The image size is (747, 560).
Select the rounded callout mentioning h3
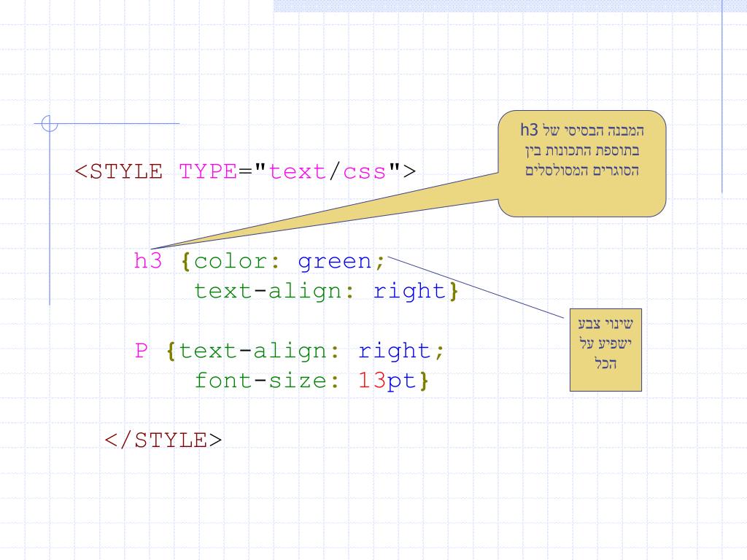pos(581,164)
